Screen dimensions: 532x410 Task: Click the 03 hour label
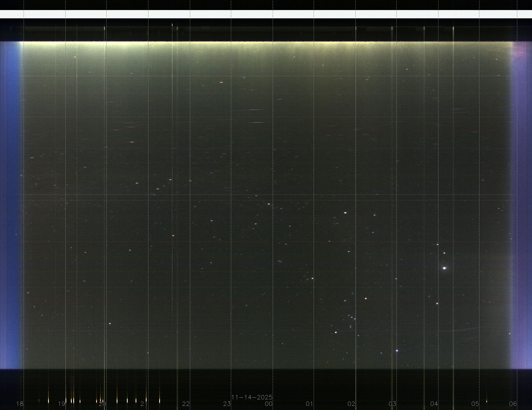click(392, 404)
